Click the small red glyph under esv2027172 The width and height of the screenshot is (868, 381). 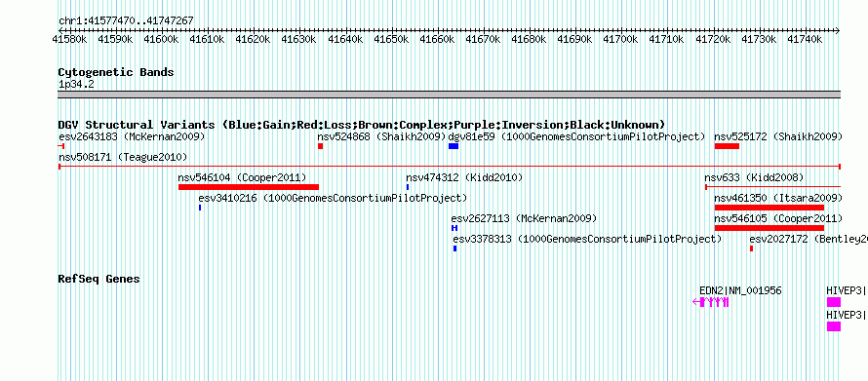[751, 248]
